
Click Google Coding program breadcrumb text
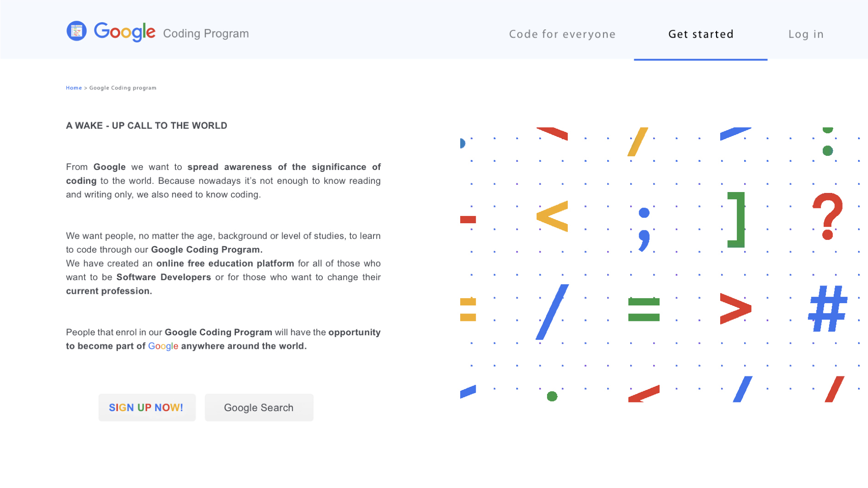(x=123, y=88)
